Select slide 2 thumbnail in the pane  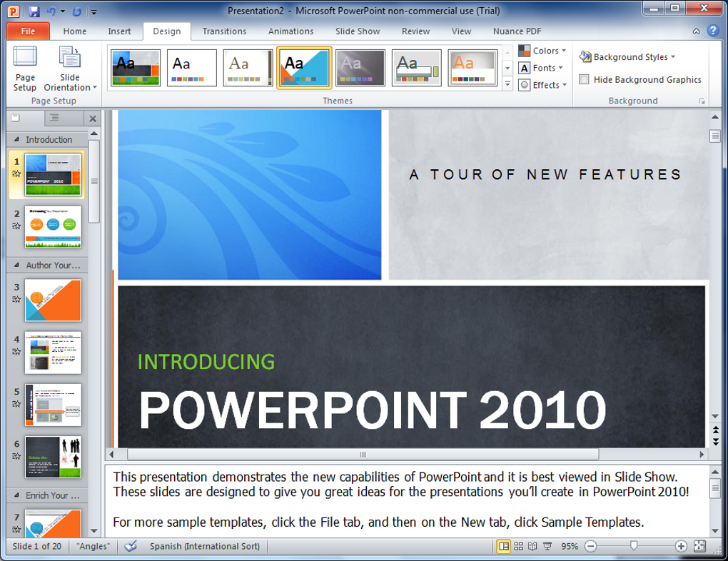[54, 227]
